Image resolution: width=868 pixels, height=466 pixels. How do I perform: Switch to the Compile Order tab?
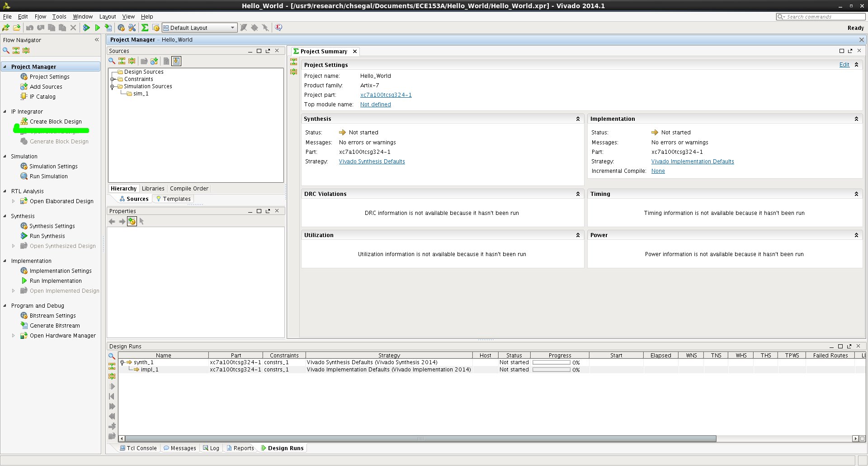pyautogui.click(x=189, y=189)
